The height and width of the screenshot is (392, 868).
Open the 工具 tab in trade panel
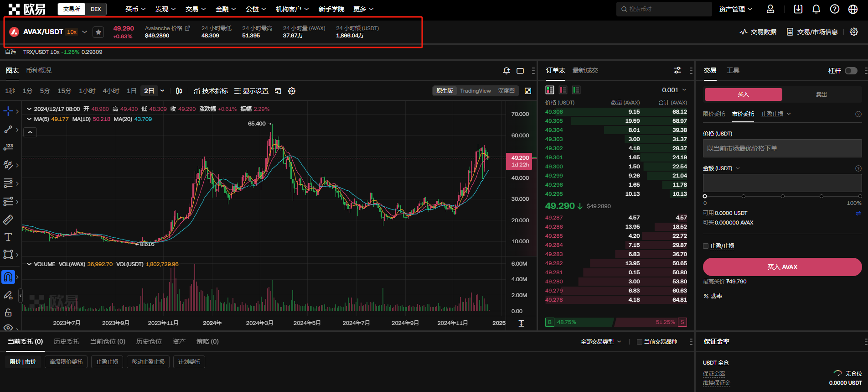pyautogui.click(x=733, y=70)
